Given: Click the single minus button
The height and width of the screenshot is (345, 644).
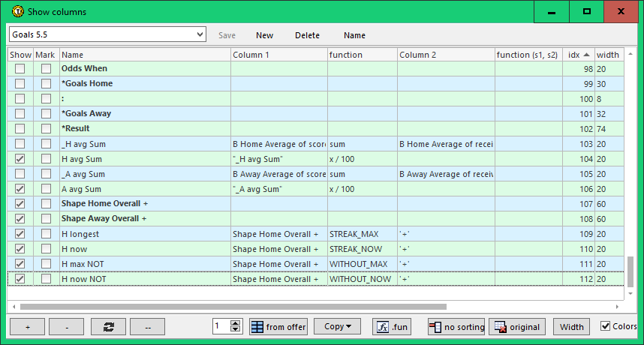Looking at the screenshot, I should pyautogui.click(x=68, y=327).
